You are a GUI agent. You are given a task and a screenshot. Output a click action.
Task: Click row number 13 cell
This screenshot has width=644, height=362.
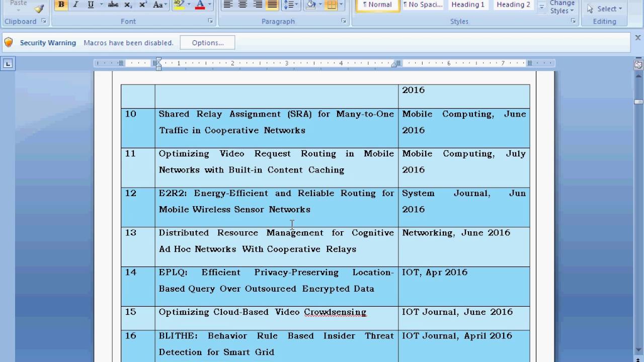[138, 247]
